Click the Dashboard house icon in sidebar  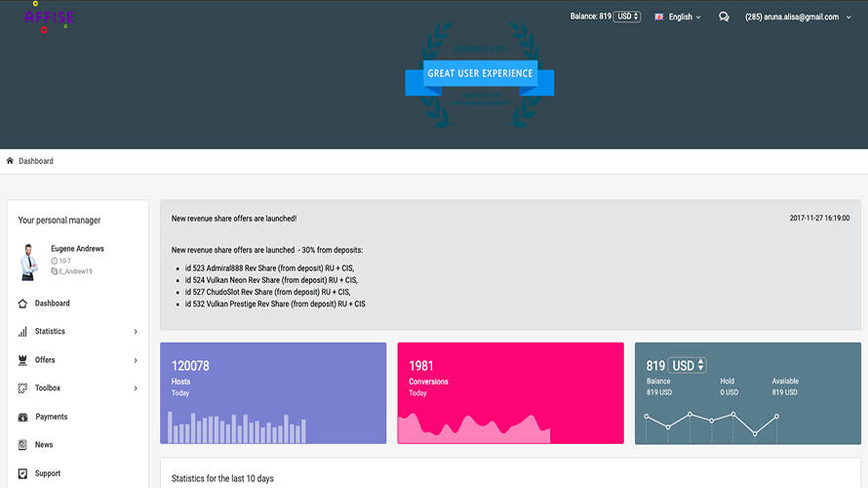(x=22, y=304)
